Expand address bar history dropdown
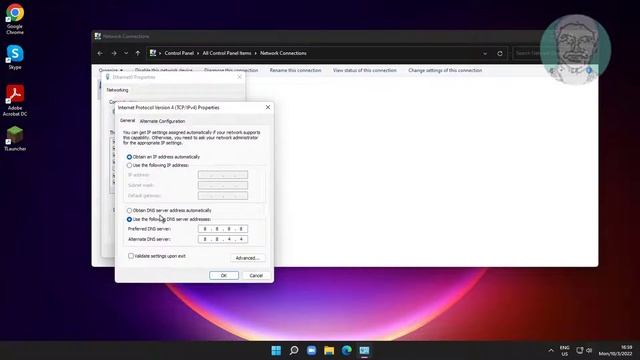The width and height of the screenshot is (640, 360). 485,53
